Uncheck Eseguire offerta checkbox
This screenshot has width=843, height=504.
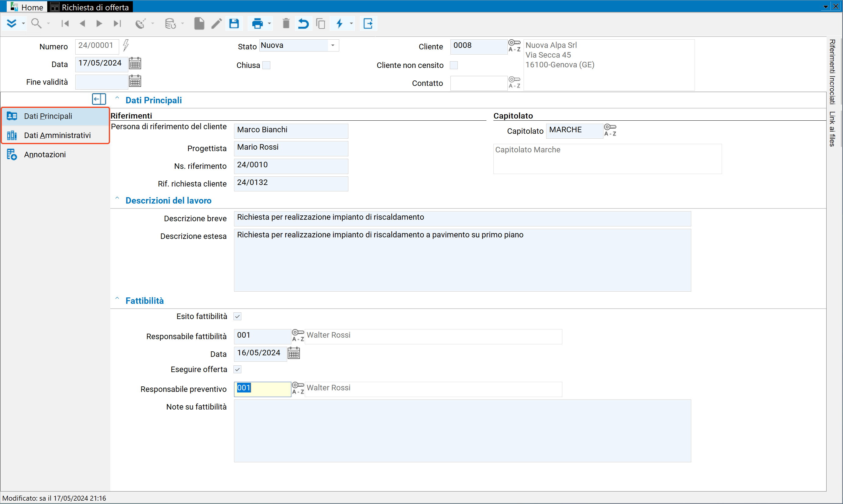[x=237, y=370]
